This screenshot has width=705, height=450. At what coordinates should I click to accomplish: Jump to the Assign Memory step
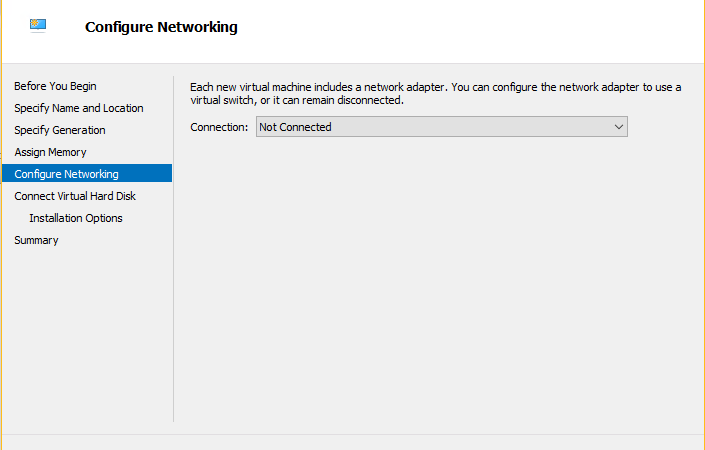(x=50, y=152)
